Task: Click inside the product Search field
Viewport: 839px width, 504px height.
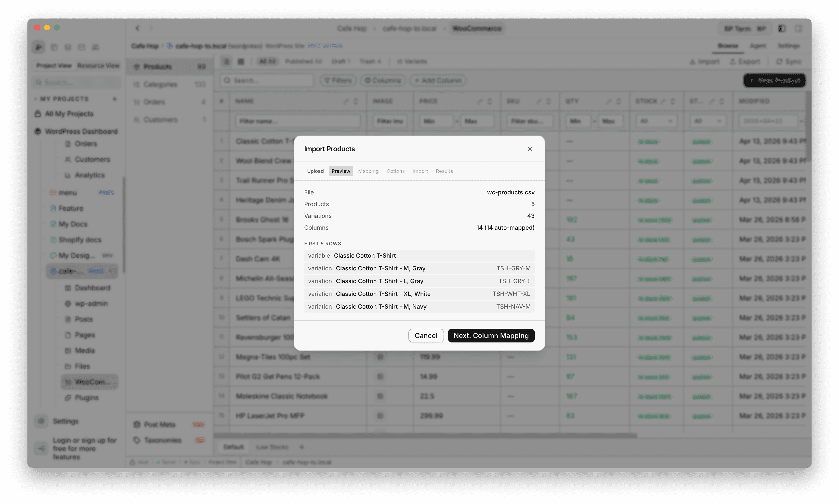Action: point(268,80)
